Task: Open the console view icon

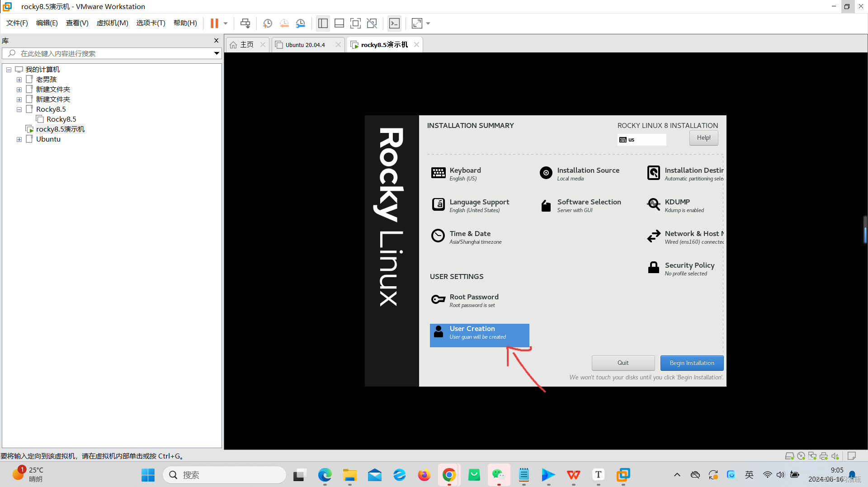Action: click(x=394, y=23)
